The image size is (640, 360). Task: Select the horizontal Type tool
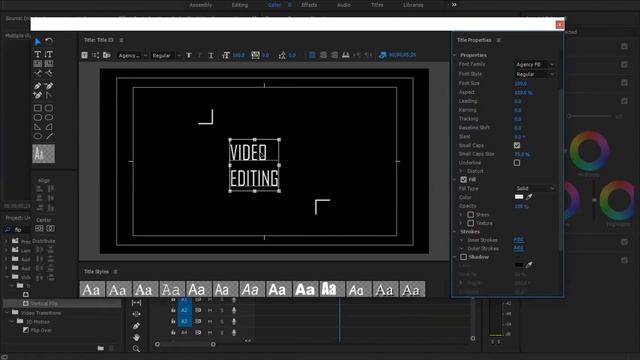pyautogui.click(x=38, y=54)
